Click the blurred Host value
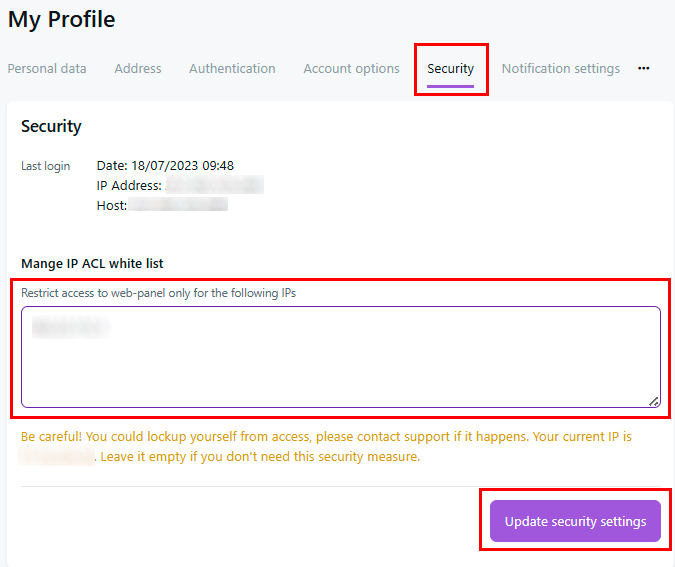The height and width of the screenshot is (567, 675). pyautogui.click(x=179, y=205)
